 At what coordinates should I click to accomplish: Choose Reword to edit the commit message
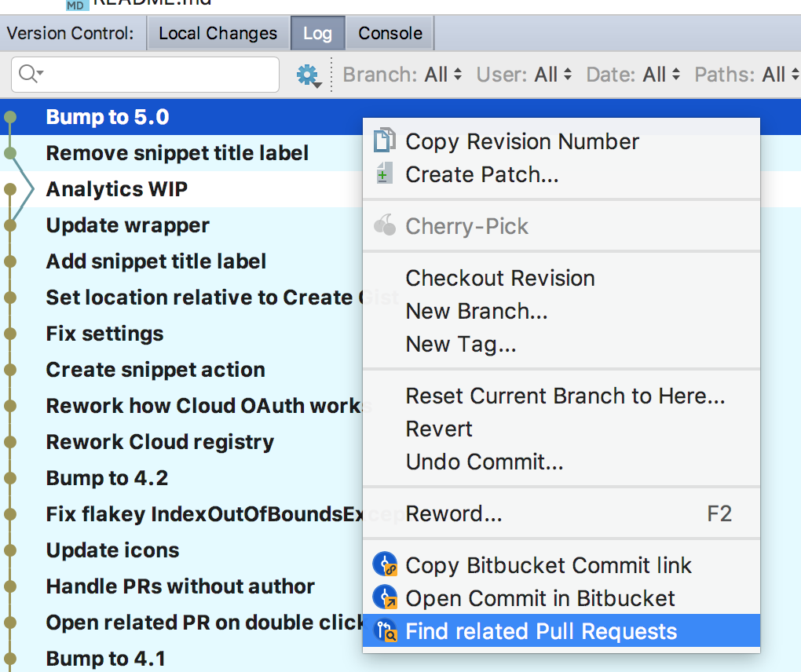pos(454,513)
